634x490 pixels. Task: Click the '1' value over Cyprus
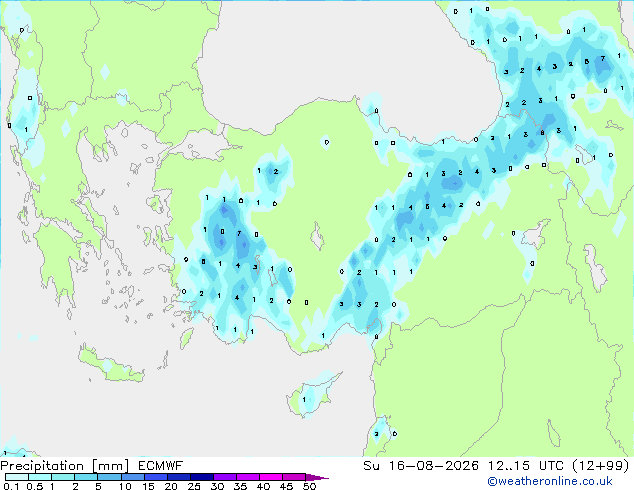[x=304, y=400]
